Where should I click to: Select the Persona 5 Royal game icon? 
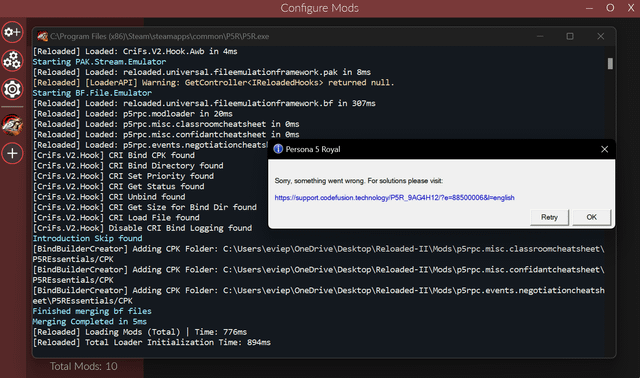point(12,125)
